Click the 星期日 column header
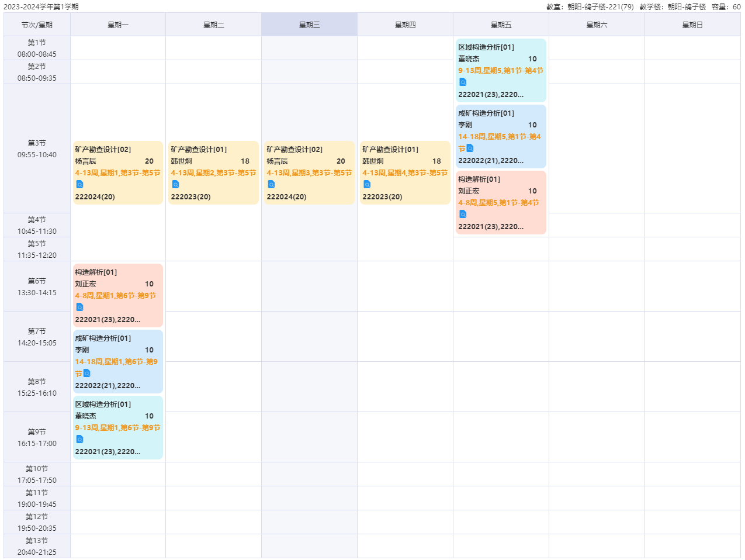The height and width of the screenshot is (560, 745). tap(692, 25)
